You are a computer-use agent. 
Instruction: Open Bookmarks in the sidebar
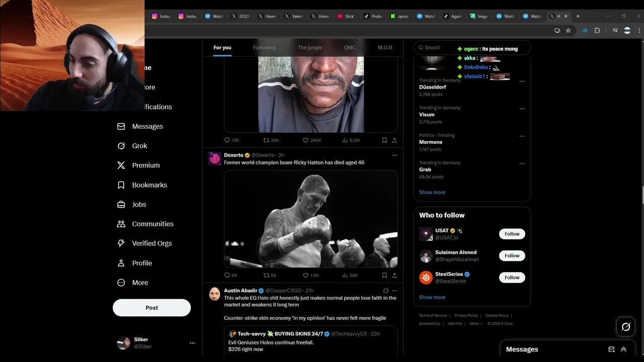point(141,185)
